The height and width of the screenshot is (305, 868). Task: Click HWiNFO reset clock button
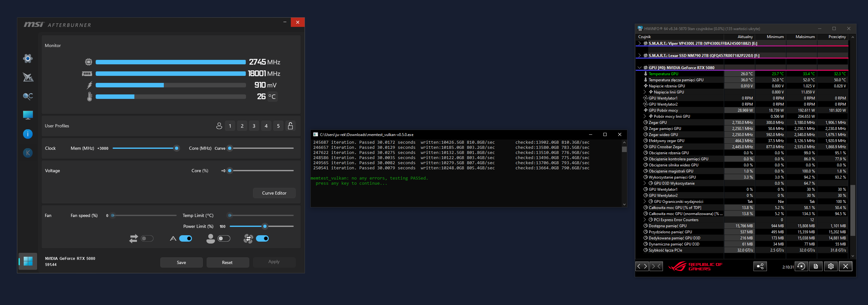[801, 266]
